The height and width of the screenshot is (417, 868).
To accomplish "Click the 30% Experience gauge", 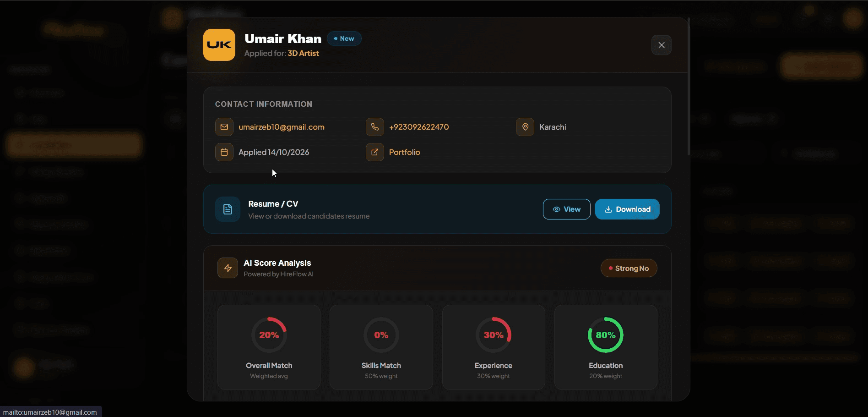I will [494, 335].
